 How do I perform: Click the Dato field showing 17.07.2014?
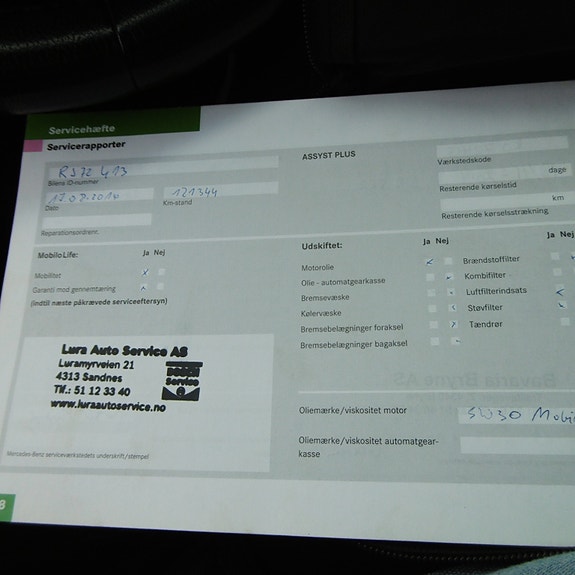pos(100,197)
